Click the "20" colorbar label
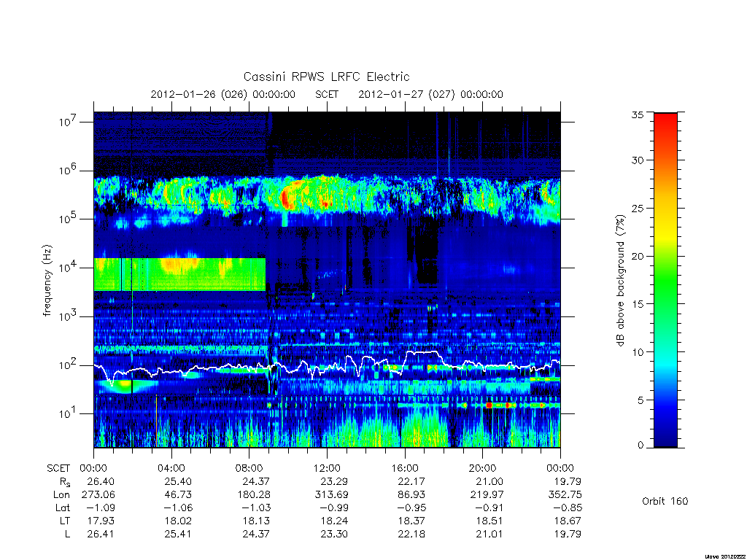 tap(637, 256)
